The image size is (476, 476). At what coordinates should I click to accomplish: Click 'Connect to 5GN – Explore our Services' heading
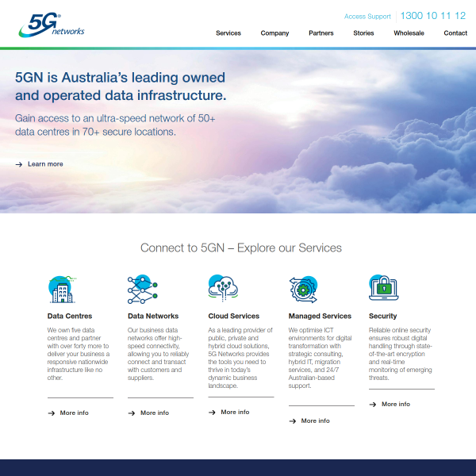241,248
